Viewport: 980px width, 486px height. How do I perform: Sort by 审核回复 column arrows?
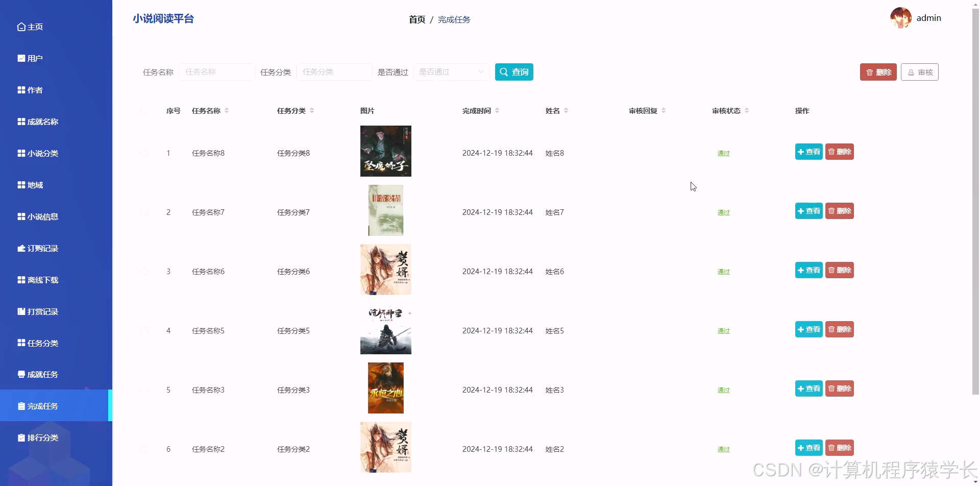pos(664,111)
